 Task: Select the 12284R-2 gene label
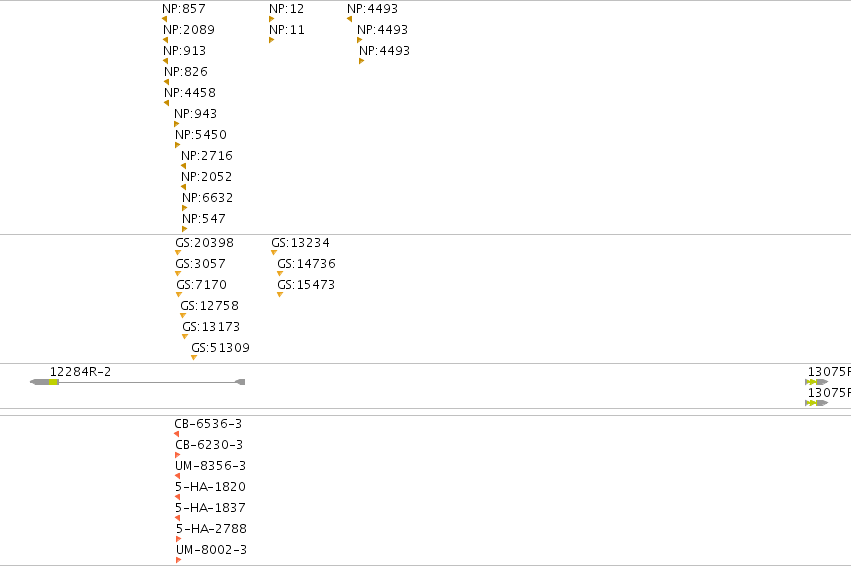[80, 372]
